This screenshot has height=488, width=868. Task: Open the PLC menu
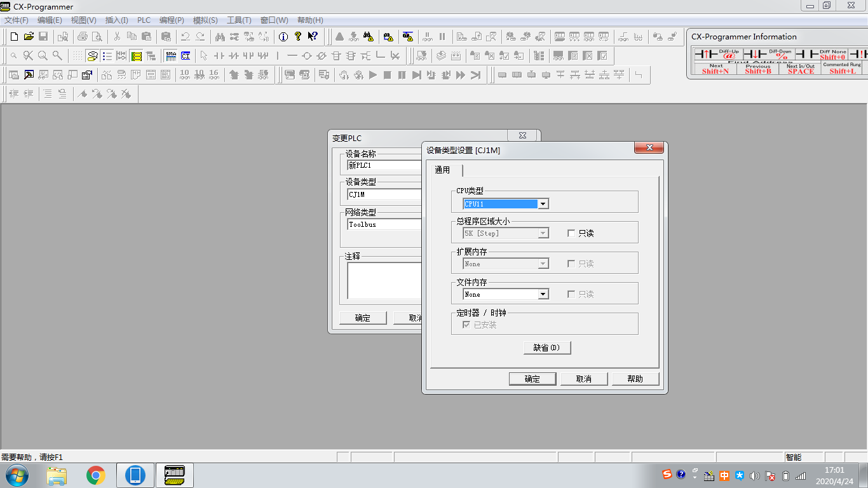pos(143,20)
